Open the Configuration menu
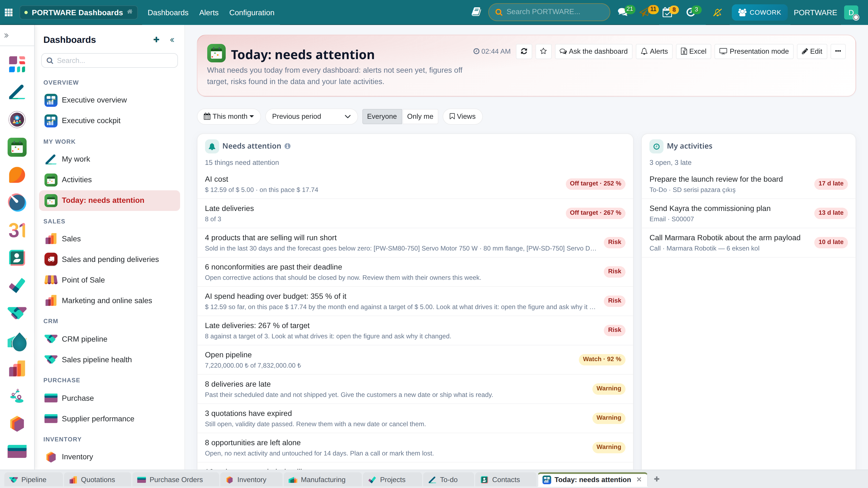868x488 pixels. point(252,12)
